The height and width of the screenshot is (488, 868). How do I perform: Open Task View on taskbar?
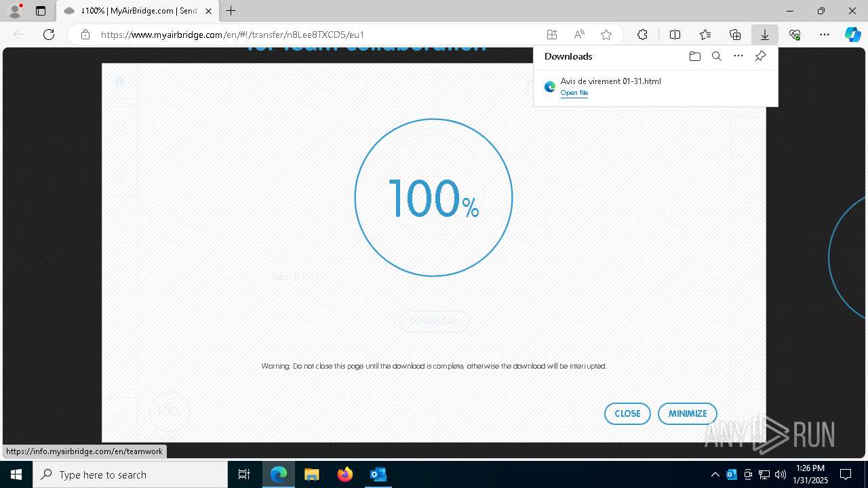244,474
